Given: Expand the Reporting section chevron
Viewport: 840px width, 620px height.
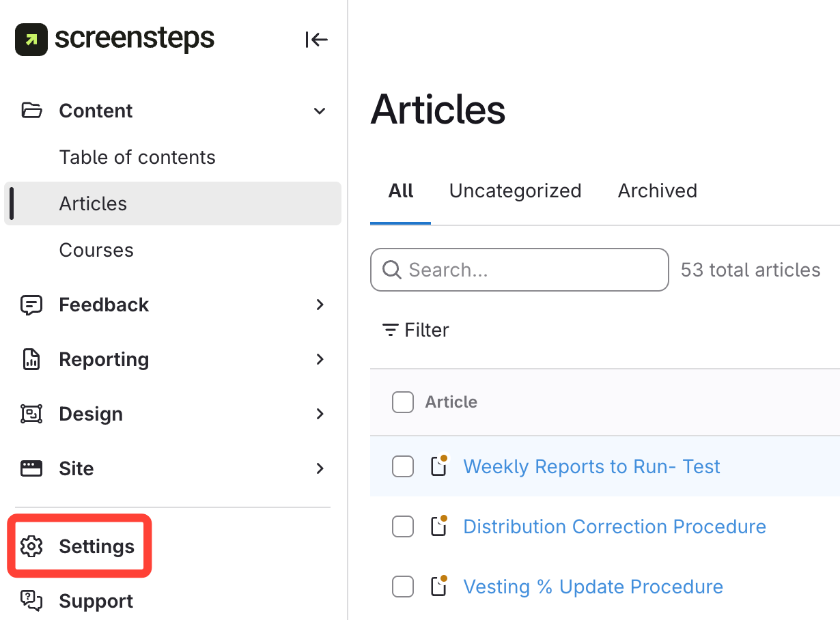Looking at the screenshot, I should click(x=320, y=359).
